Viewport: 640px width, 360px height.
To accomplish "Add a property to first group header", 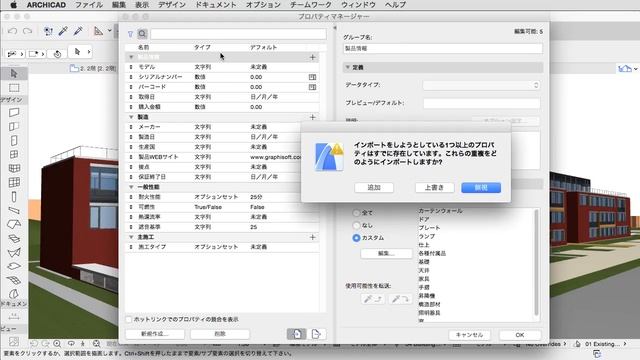I will pyautogui.click(x=313, y=57).
